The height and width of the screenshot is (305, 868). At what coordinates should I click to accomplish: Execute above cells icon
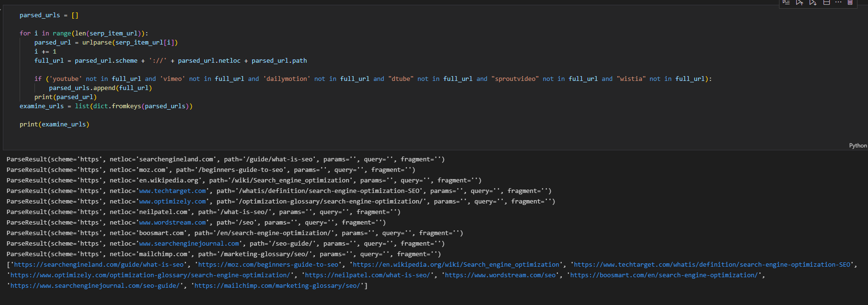pos(799,2)
